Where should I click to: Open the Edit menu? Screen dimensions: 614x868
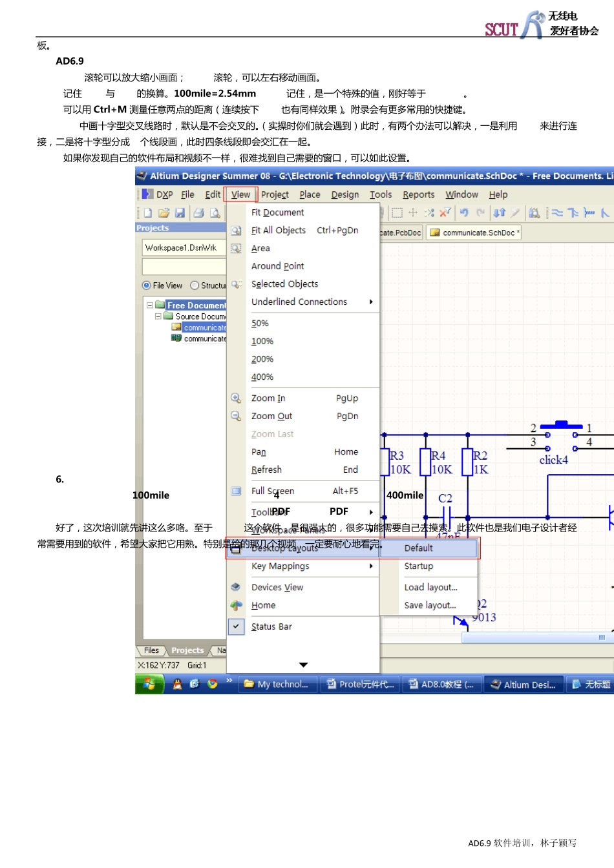point(213,194)
